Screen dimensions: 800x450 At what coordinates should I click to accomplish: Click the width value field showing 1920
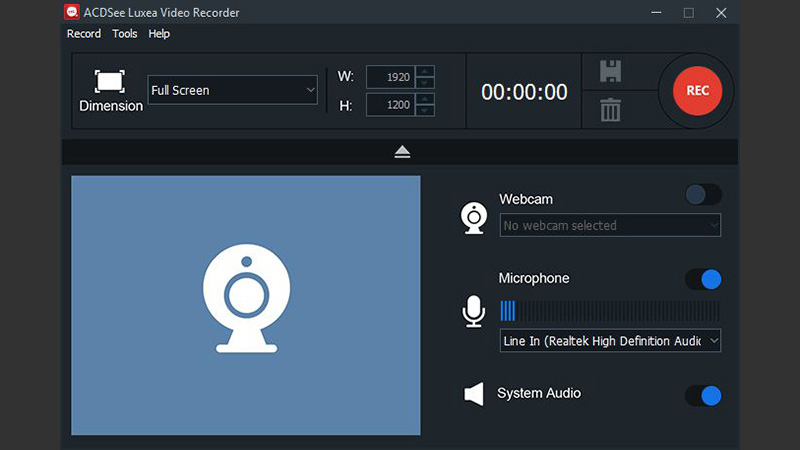coord(389,77)
